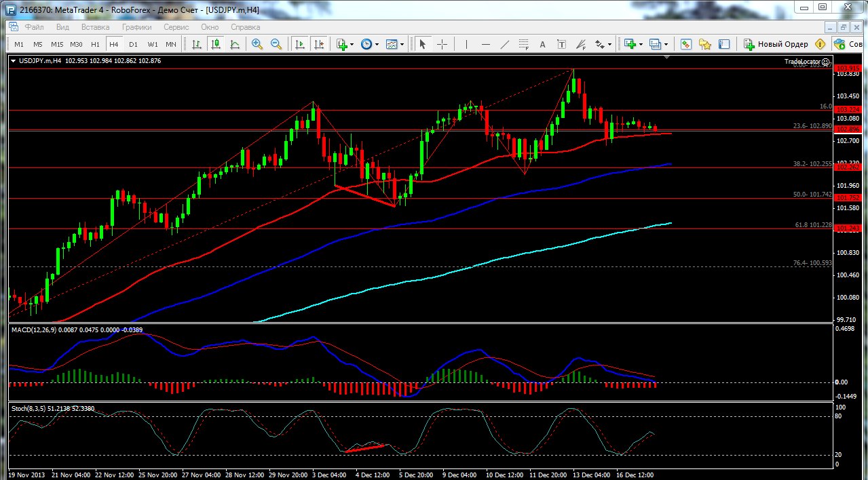This screenshot has width=868, height=480.
Task: Toggle the Terminal window
Action: click(724, 44)
